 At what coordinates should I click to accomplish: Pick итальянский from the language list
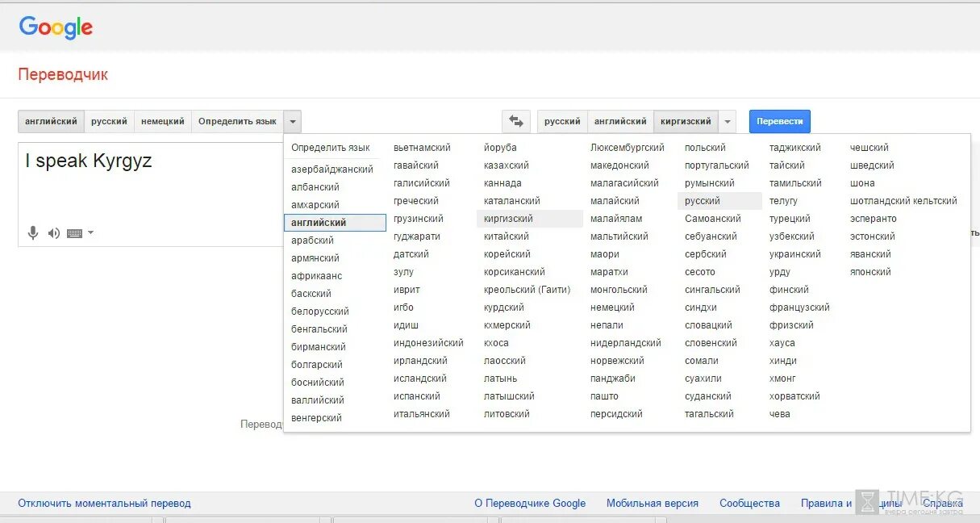[x=422, y=414]
